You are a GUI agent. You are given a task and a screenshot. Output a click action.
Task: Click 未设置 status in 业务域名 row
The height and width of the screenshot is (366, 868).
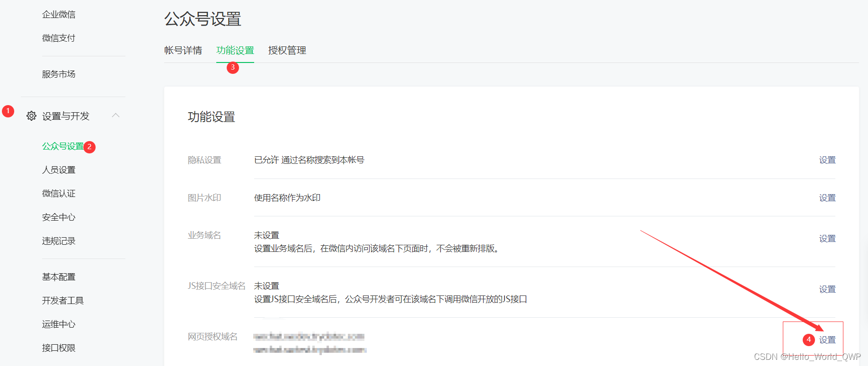click(266, 235)
